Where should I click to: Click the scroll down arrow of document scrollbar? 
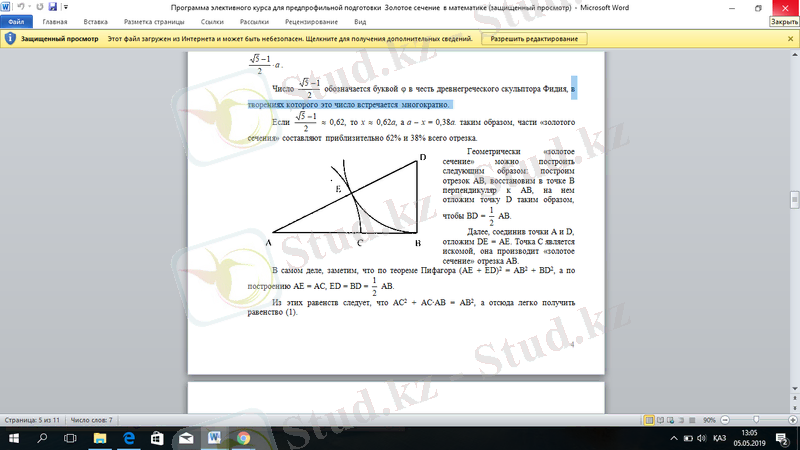[x=794, y=389]
